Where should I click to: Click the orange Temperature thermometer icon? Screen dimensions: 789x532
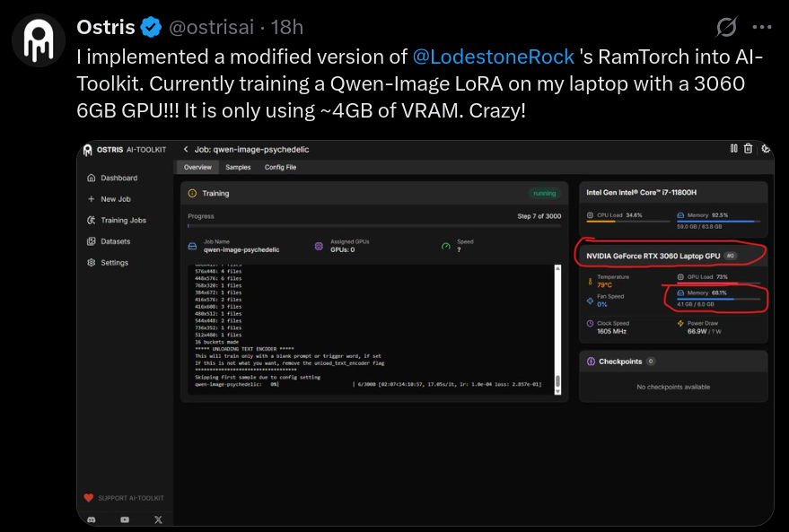590,281
